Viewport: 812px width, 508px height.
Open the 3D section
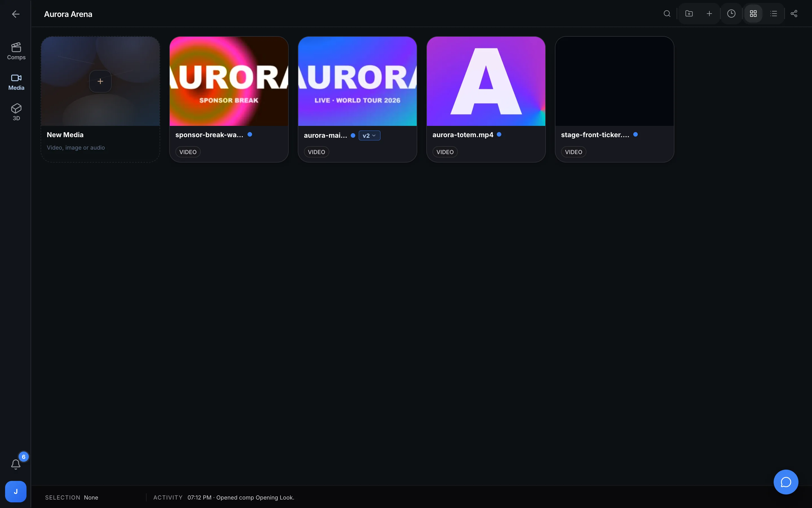point(16,113)
